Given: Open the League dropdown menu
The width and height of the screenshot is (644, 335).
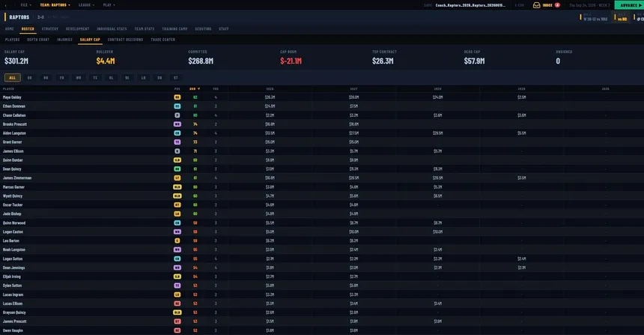Looking at the screenshot, I should (86, 5).
